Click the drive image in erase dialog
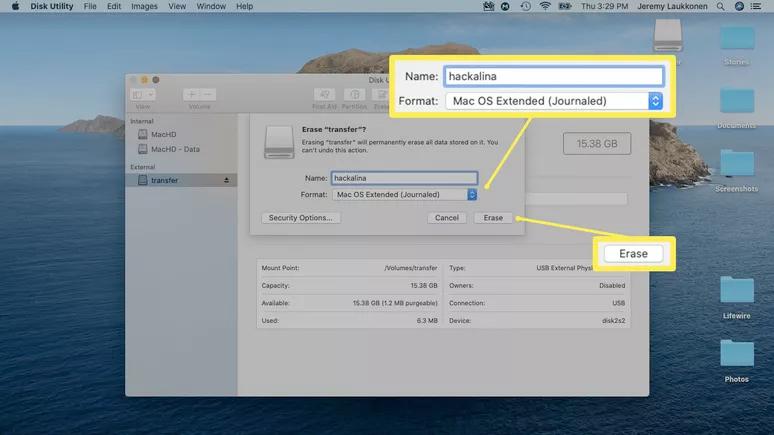774x435 pixels. [279, 142]
